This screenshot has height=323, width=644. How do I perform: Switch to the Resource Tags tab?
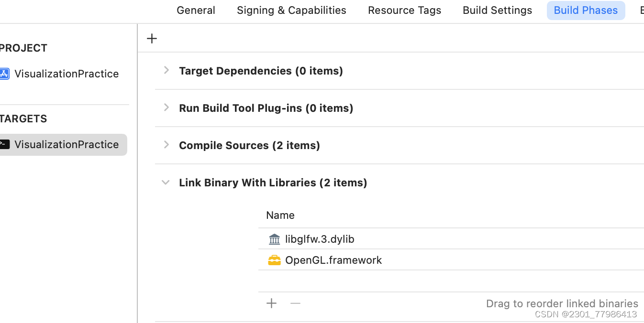404,11
